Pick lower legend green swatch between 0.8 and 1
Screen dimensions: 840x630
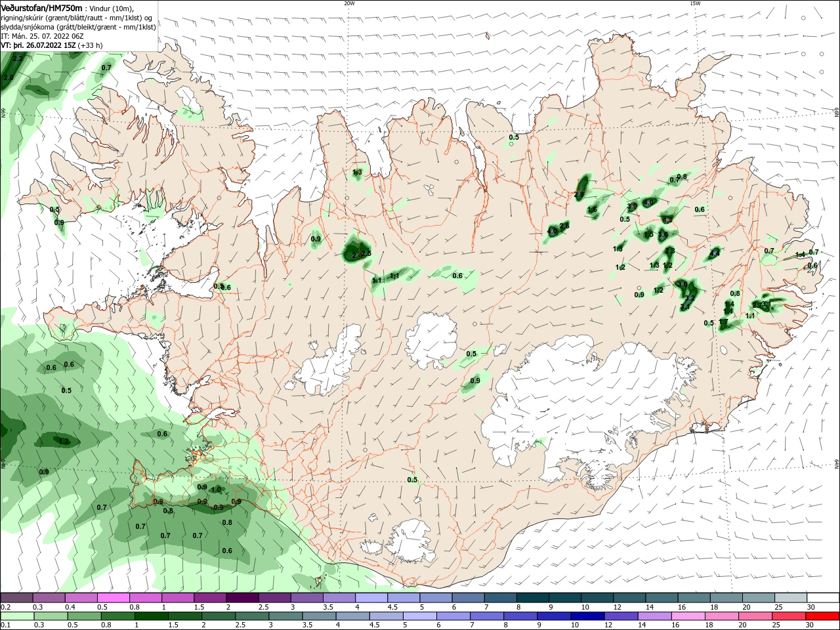(117, 616)
